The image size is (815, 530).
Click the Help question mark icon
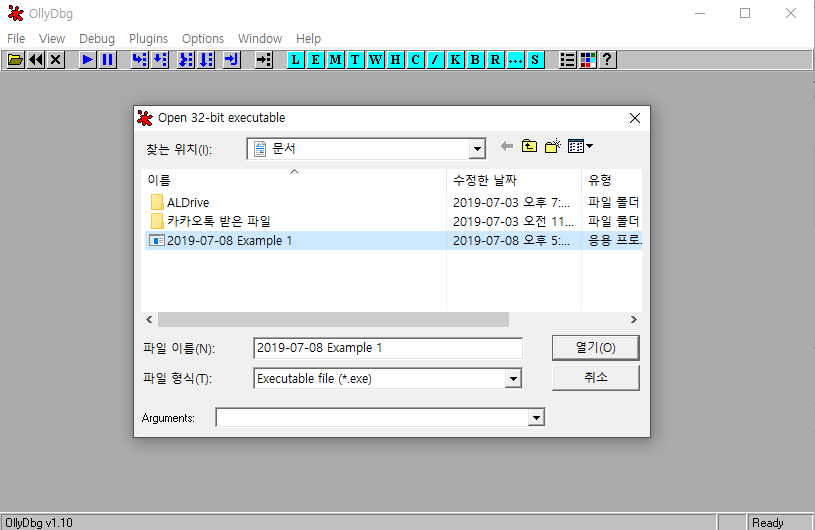tap(607, 60)
